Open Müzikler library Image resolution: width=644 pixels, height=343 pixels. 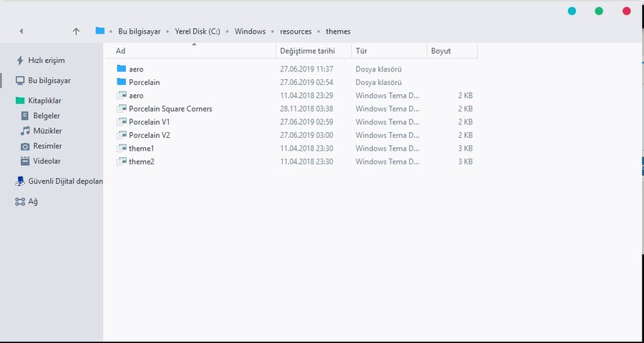click(x=48, y=131)
